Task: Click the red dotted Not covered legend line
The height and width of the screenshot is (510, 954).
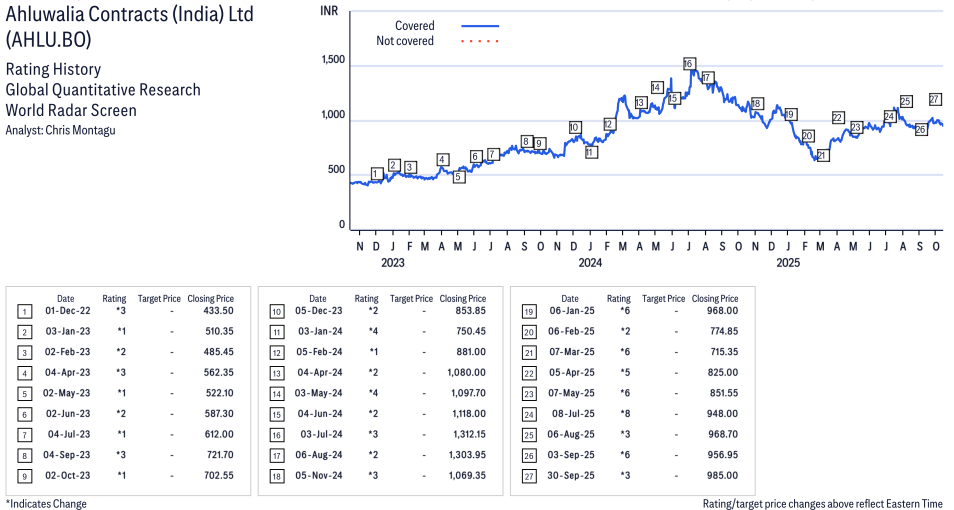Action: (480, 41)
